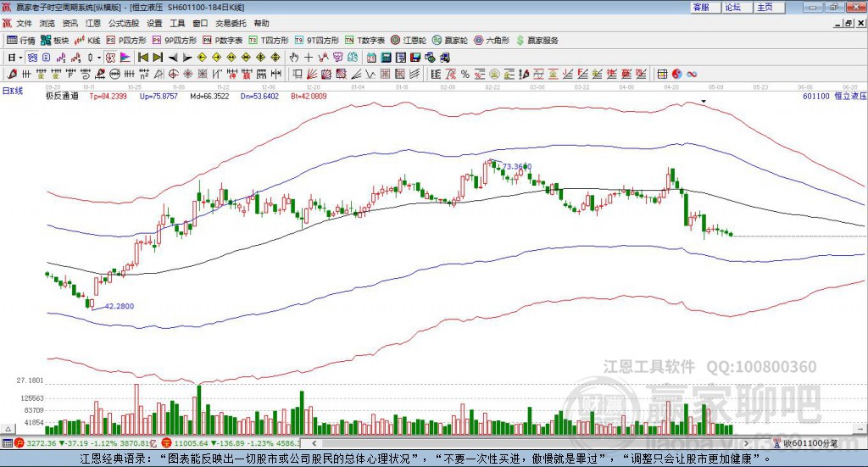Jump to first bar icon
This screenshot has width=868, height=467.
point(142,58)
